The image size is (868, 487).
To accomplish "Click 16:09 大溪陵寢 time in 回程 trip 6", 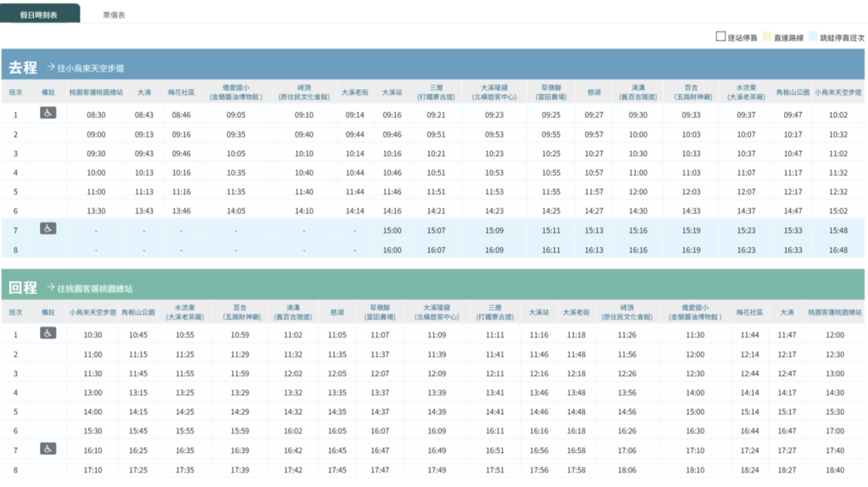I will [437, 431].
